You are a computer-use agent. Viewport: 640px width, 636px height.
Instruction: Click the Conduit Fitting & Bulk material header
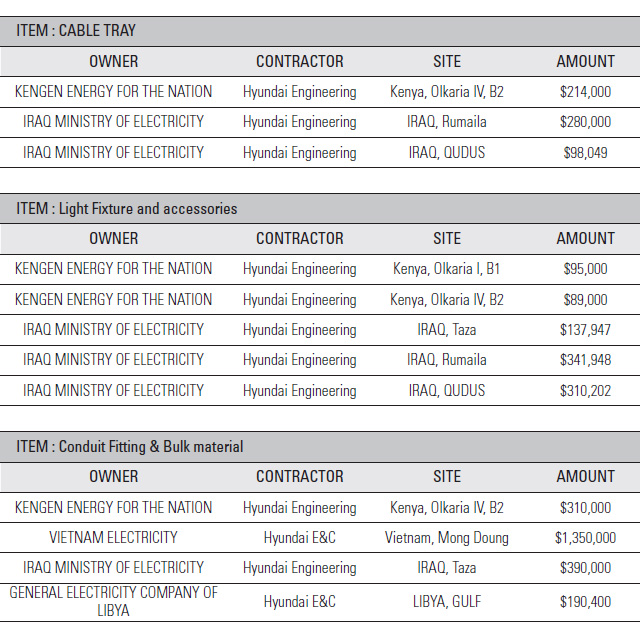pos(130,447)
